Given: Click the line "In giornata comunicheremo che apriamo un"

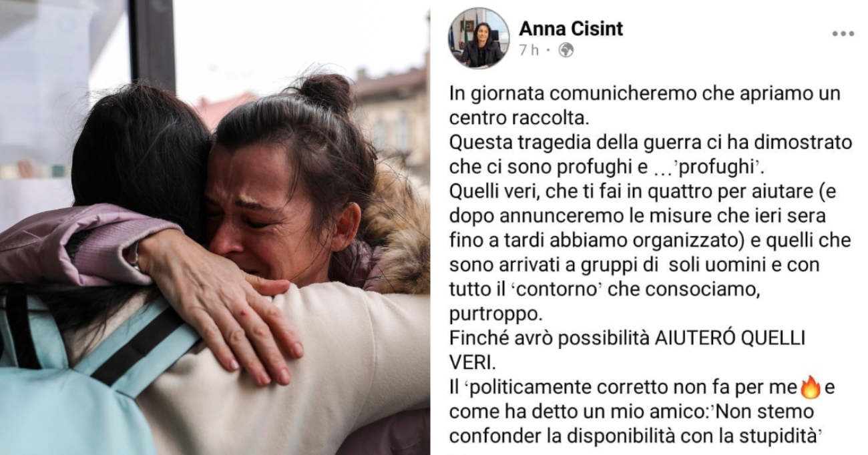Looking at the screenshot, I should pyautogui.click(x=645, y=93).
